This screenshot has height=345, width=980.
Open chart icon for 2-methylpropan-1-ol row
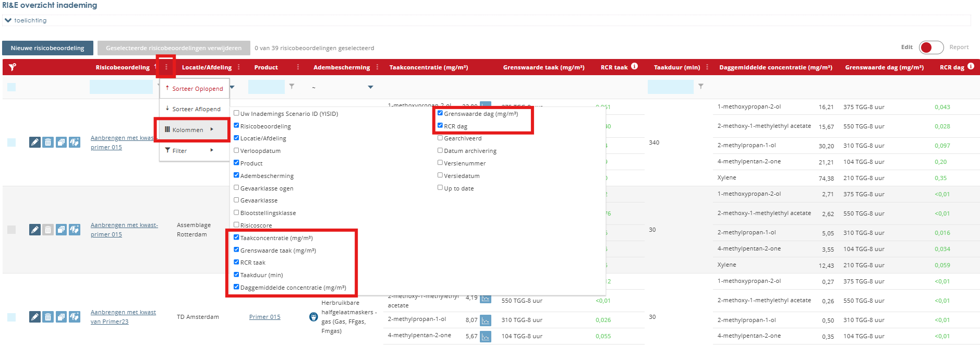click(486, 320)
